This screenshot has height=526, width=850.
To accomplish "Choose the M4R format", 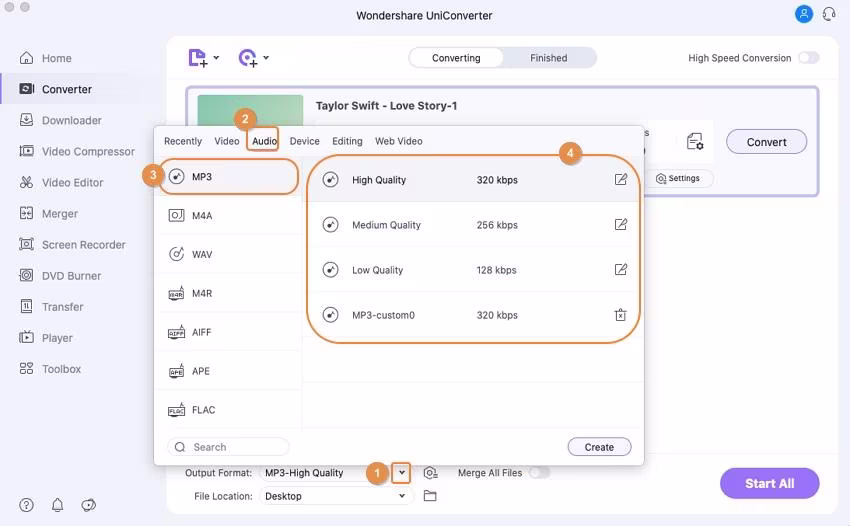I will pyautogui.click(x=228, y=293).
